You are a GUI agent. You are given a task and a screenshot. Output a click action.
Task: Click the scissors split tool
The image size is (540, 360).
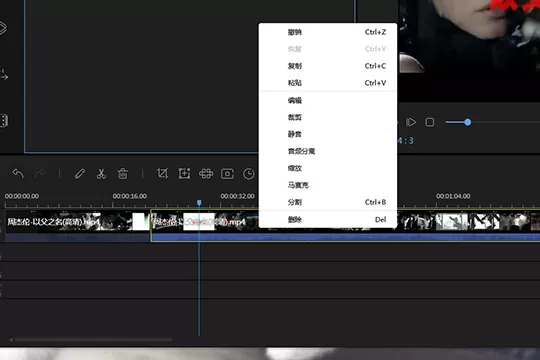point(101,174)
